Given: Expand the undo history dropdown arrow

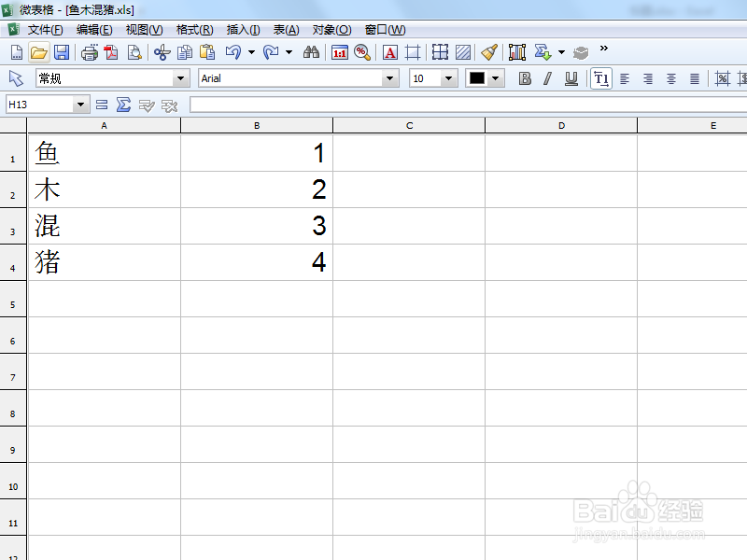Looking at the screenshot, I should 251,52.
